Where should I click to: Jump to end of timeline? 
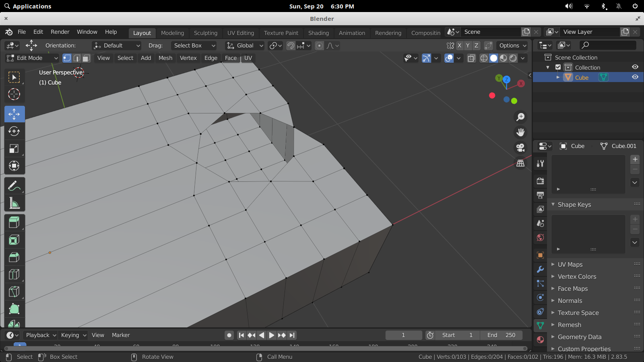292,335
